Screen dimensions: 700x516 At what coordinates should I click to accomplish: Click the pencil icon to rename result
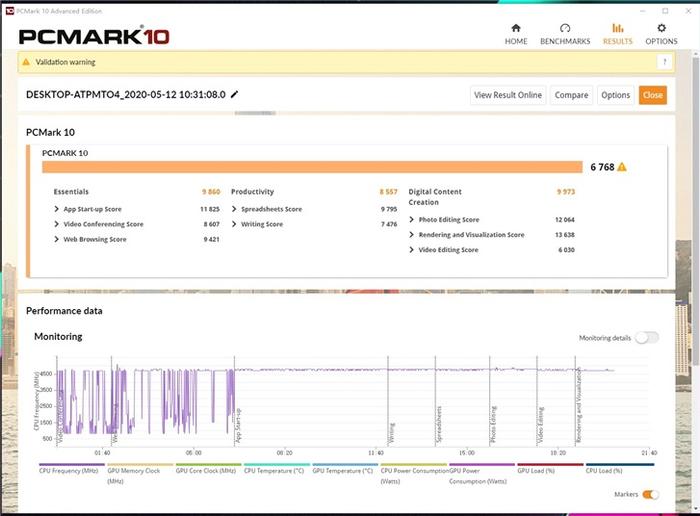(x=234, y=94)
